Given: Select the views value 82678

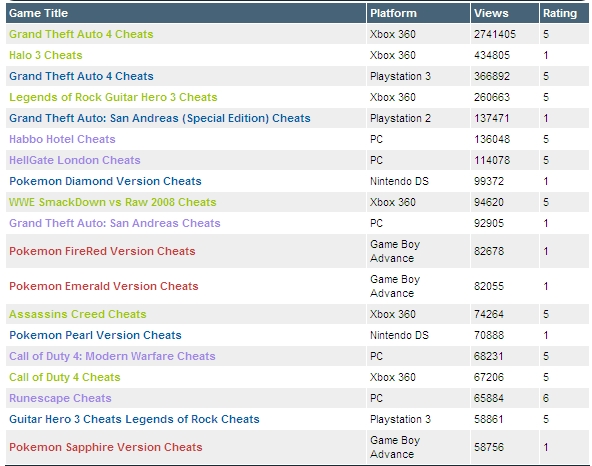Looking at the screenshot, I should tap(489, 251).
